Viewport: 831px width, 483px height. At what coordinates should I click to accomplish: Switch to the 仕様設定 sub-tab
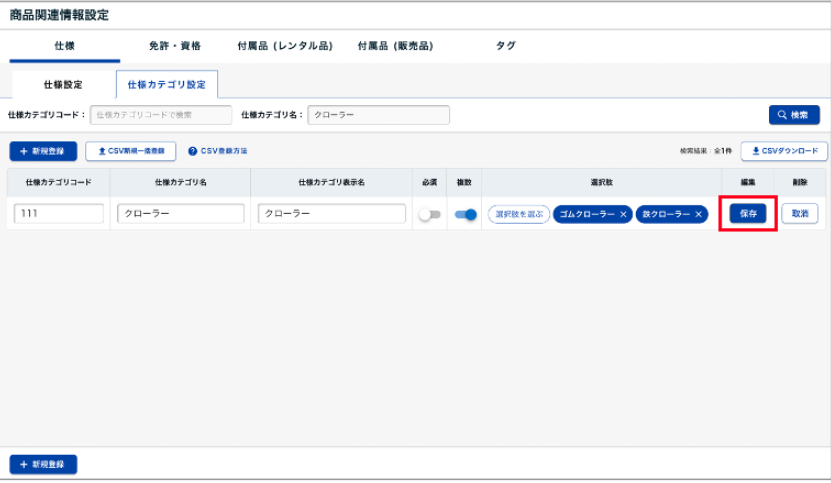63,85
